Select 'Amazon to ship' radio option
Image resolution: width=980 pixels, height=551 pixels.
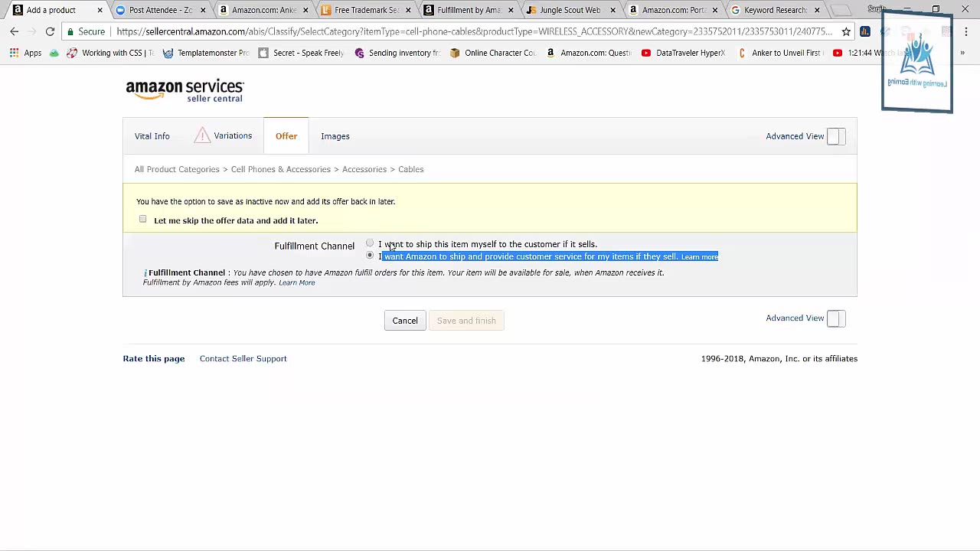coord(370,256)
